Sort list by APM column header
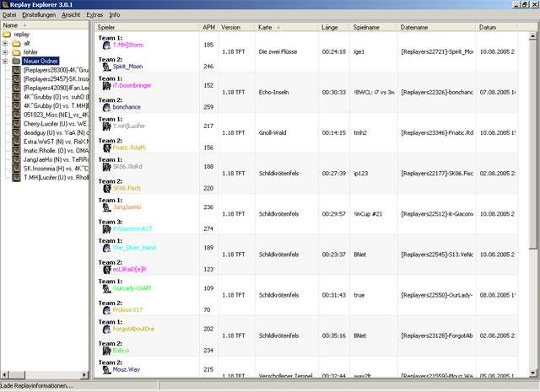The width and height of the screenshot is (540, 392). point(208,27)
